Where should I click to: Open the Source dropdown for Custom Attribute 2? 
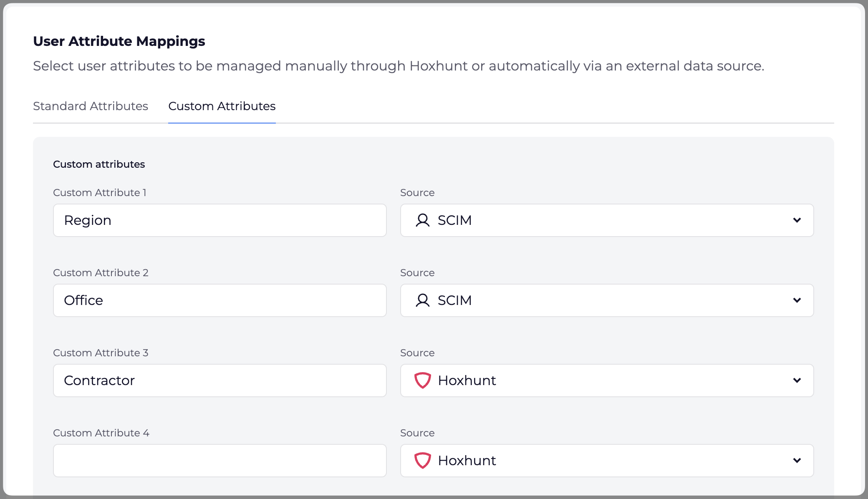pos(607,300)
